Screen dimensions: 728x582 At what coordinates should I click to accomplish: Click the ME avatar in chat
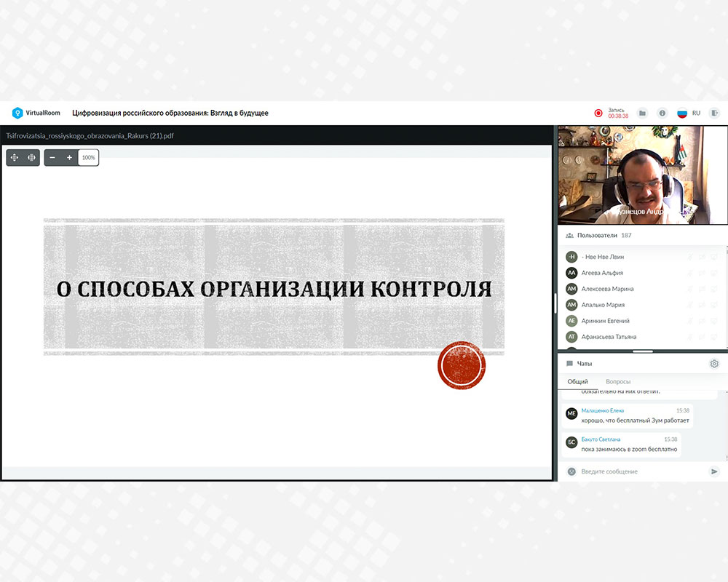tap(571, 413)
